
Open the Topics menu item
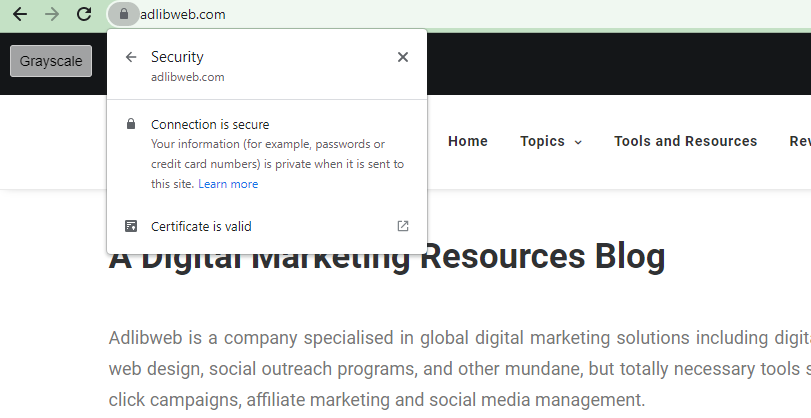pyautogui.click(x=542, y=141)
